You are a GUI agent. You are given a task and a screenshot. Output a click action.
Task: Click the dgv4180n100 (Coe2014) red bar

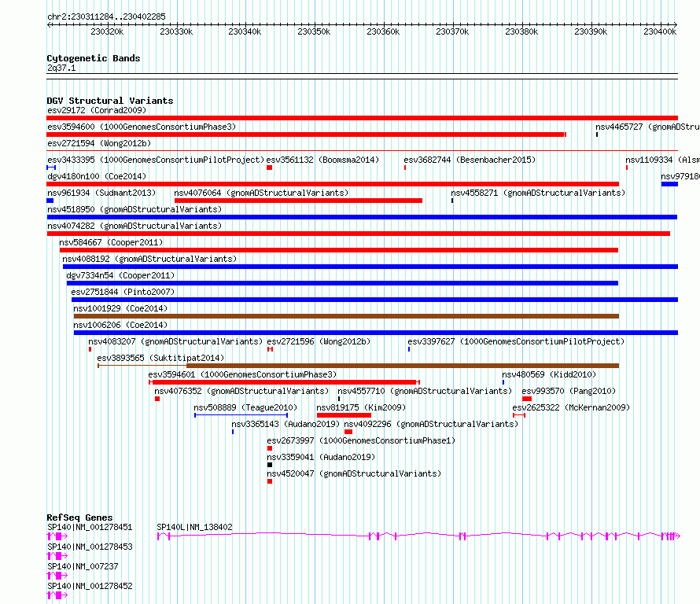(x=333, y=184)
